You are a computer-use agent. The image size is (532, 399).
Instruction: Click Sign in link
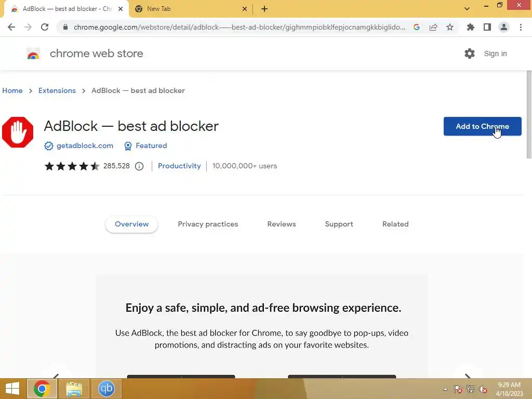coord(495,54)
